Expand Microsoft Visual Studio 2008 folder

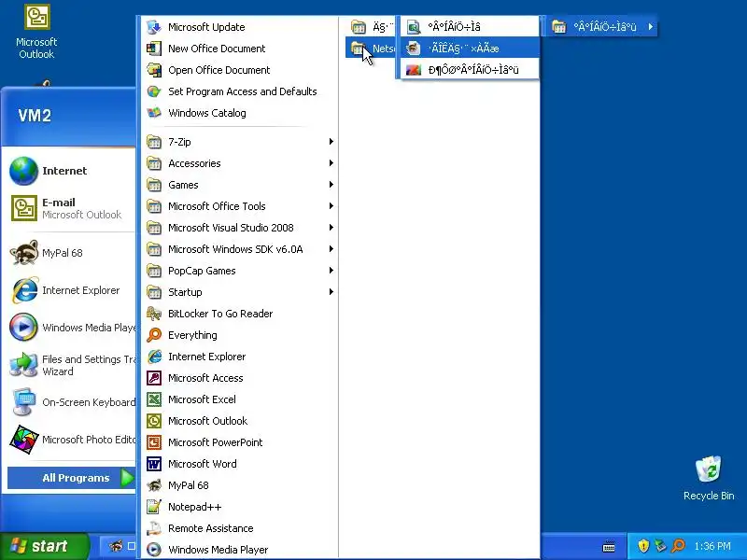240,228
